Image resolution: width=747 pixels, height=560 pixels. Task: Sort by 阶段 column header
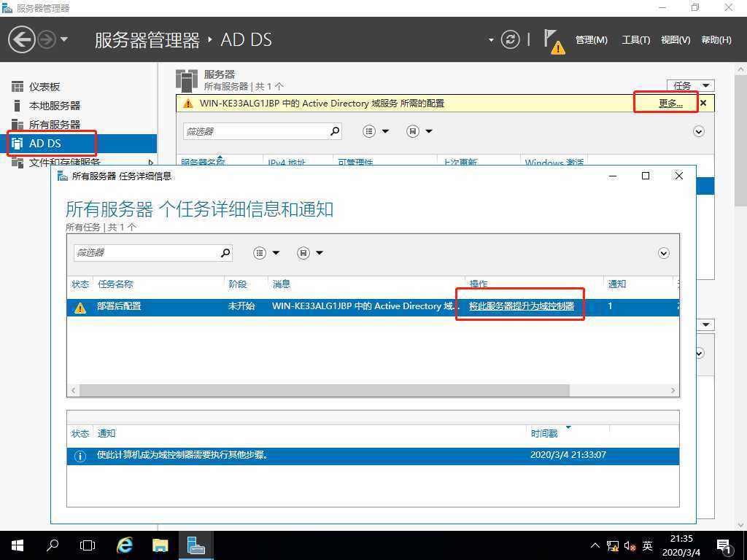pos(238,284)
